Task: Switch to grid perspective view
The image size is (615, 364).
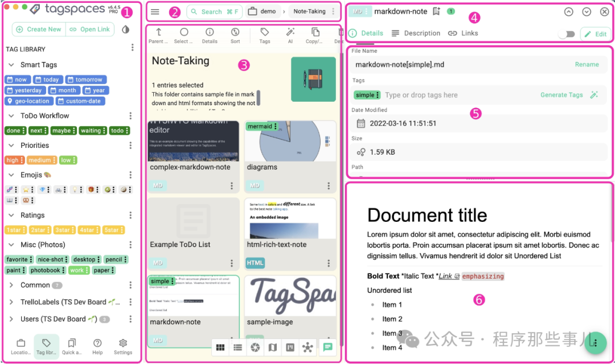Action: pyautogui.click(x=220, y=347)
